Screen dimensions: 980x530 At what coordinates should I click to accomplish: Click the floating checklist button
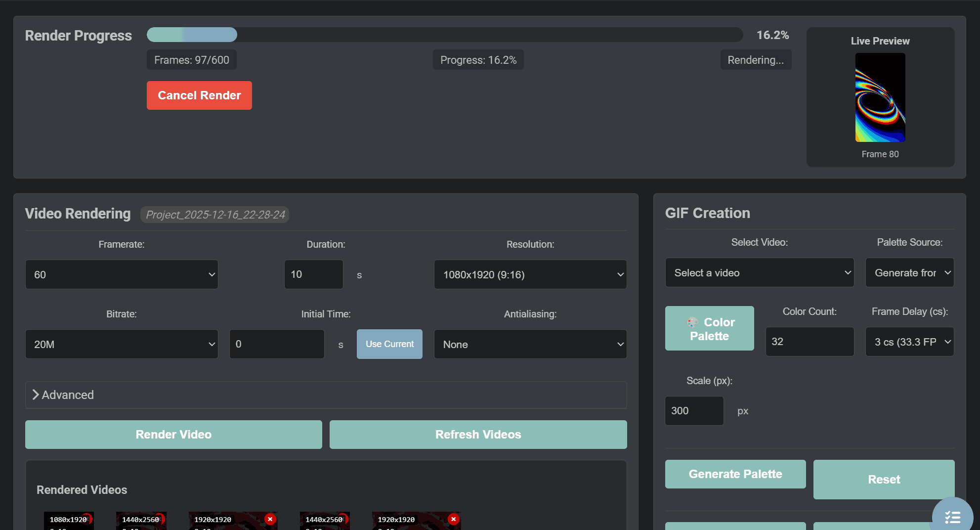pyautogui.click(x=952, y=517)
